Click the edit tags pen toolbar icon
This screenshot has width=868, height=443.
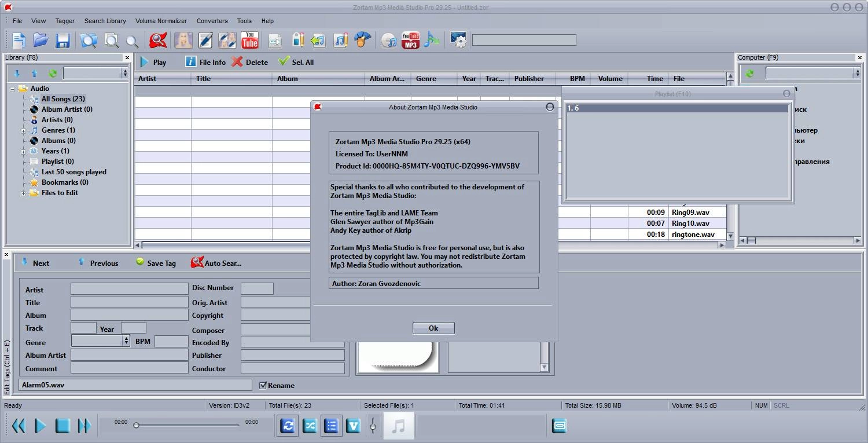click(x=205, y=40)
